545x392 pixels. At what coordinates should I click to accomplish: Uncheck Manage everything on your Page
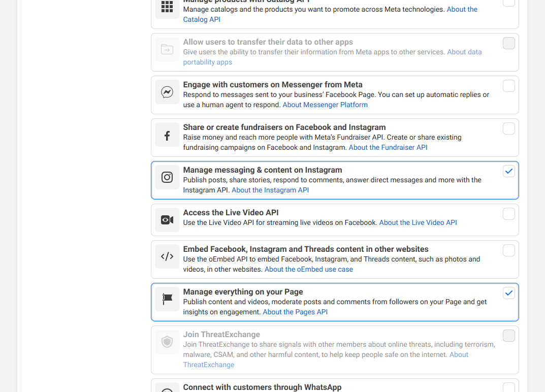508,293
